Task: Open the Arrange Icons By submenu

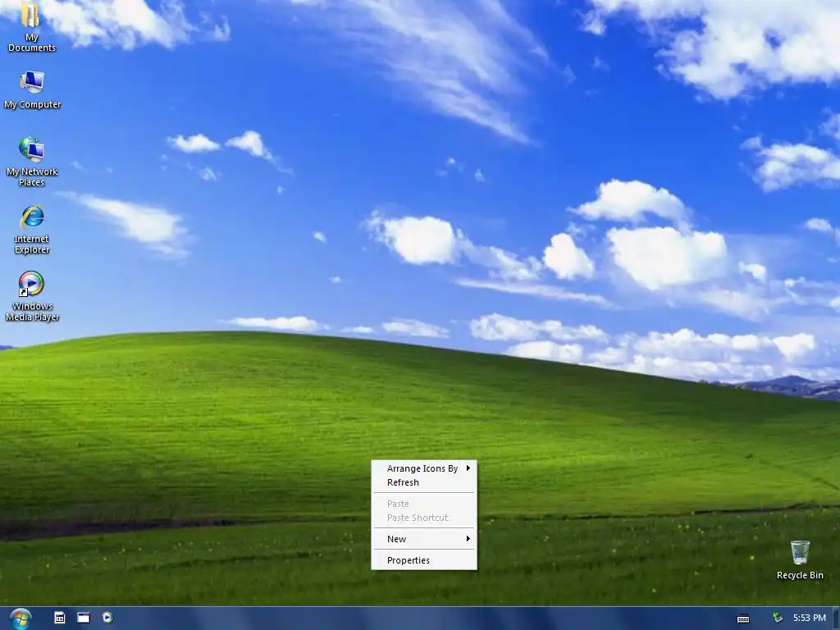Action: (x=424, y=468)
